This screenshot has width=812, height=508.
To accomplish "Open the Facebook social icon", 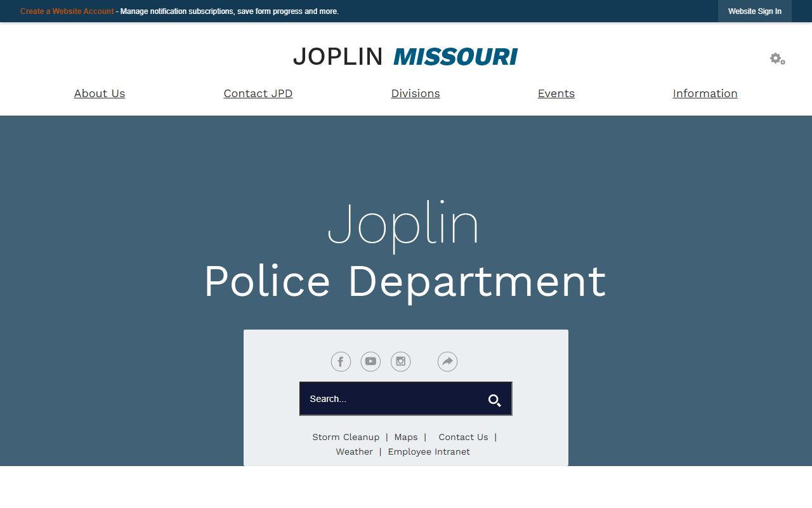I will 341,362.
